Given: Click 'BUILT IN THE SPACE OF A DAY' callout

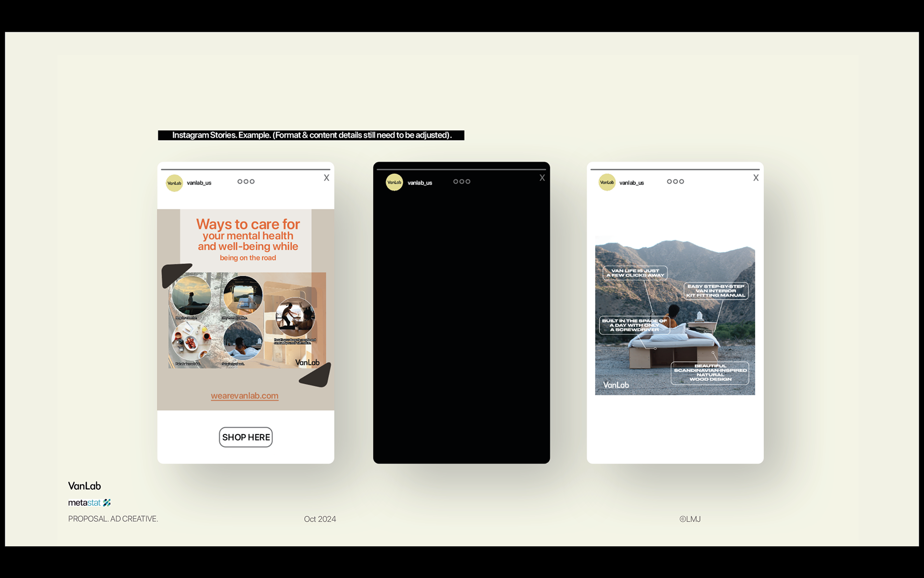Looking at the screenshot, I should coord(634,325).
